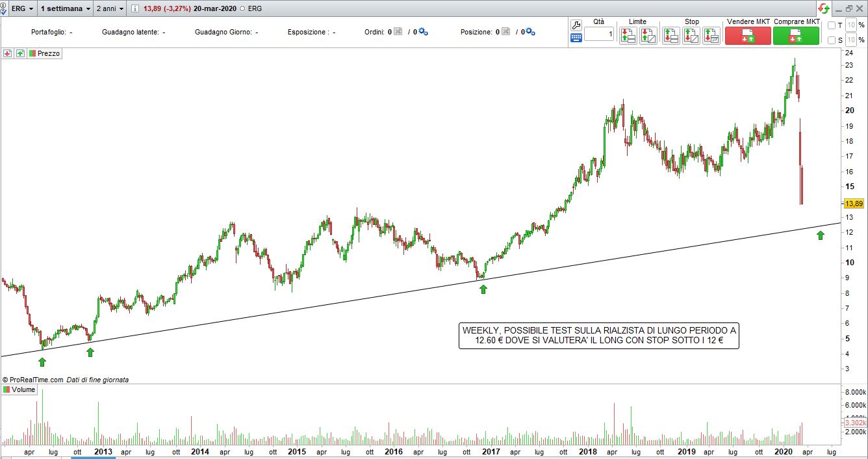Open the trading settings wrench icon
The height and width of the screenshot is (459, 868).
576,25
